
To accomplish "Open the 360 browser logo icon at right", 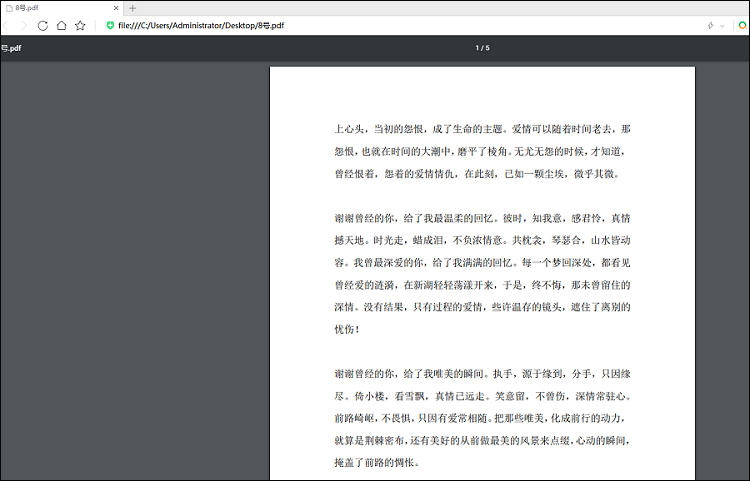I will pos(743,25).
